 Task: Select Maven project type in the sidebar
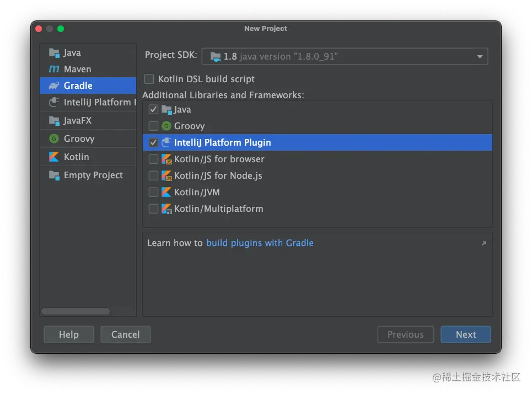click(x=88, y=70)
